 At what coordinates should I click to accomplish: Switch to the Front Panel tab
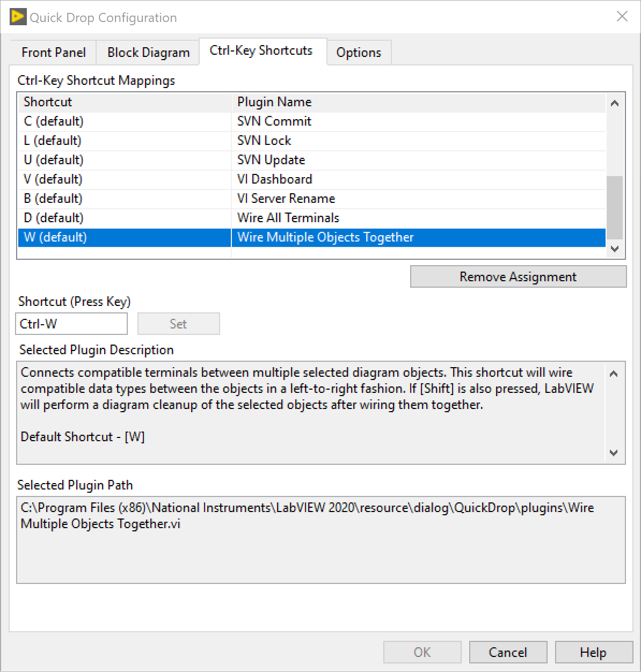coord(53,52)
